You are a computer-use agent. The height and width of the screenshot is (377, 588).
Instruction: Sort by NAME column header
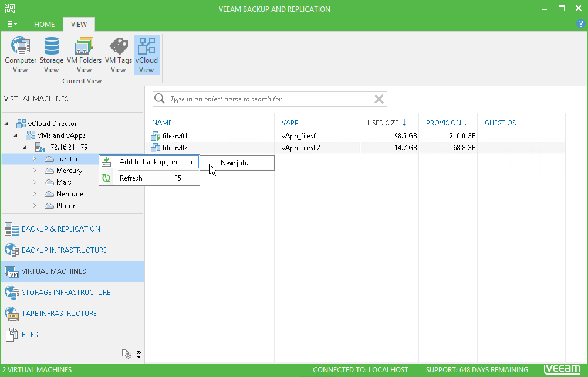tap(161, 123)
